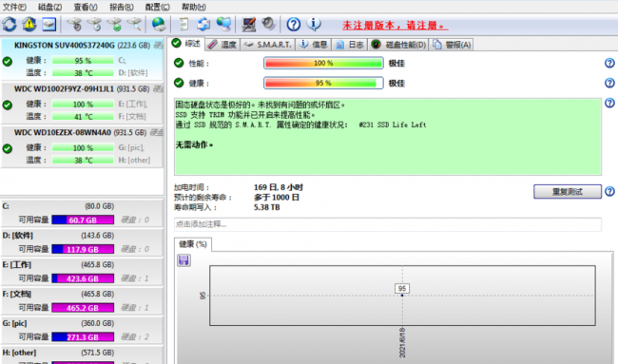Click the 5.38 TB lifetime writes value
Image resolution: width=618 pixels, height=364 pixels.
coord(267,207)
